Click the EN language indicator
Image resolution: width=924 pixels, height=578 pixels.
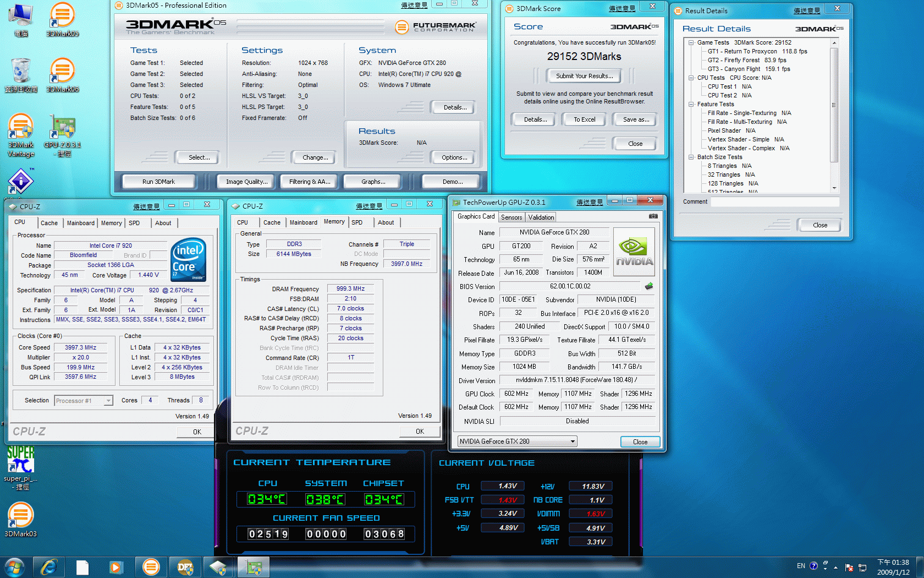(801, 566)
